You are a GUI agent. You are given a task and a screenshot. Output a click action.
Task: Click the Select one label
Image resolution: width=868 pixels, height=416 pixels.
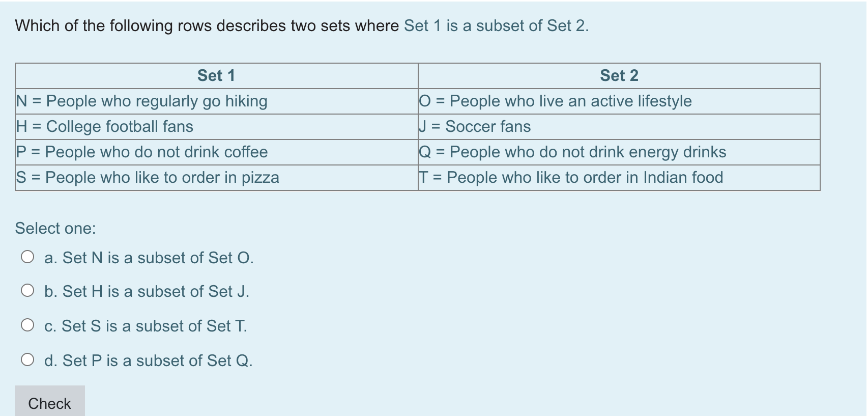point(55,228)
